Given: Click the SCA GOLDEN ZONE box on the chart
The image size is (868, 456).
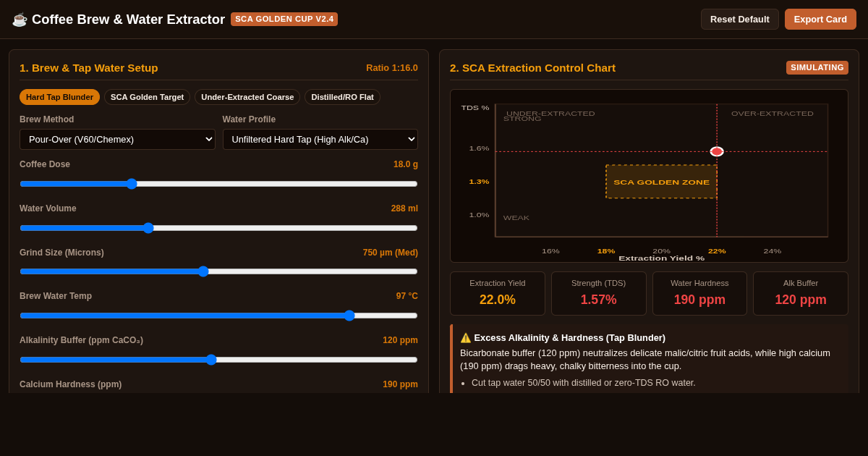Looking at the screenshot, I should (x=661, y=182).
